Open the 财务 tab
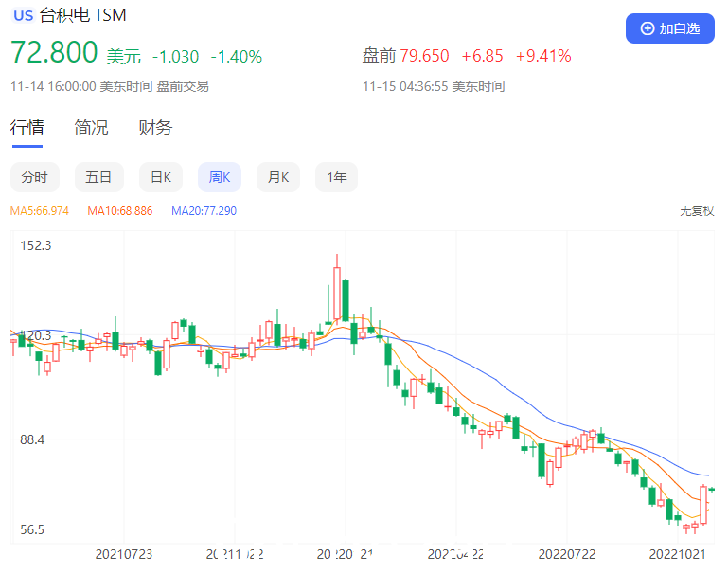Viewport: 728px width, 574px height. click(x=155, y=127)
